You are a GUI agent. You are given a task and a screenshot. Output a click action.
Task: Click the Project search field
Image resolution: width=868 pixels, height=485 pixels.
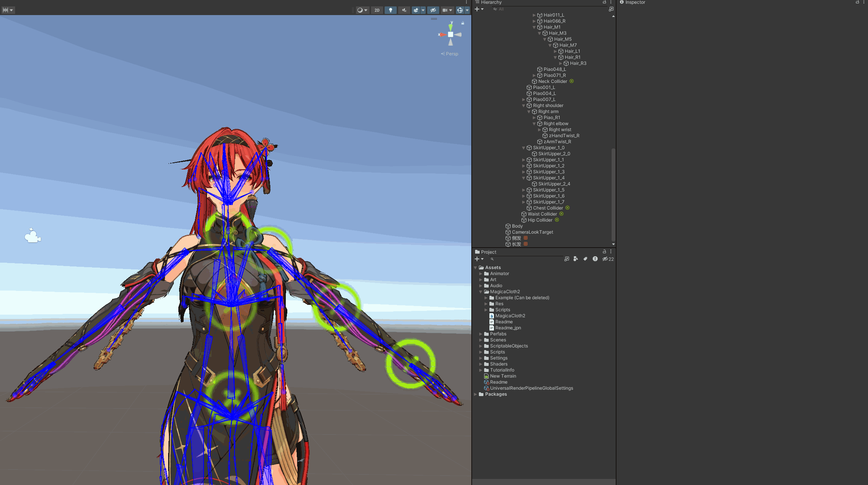(x=526, y=259)
